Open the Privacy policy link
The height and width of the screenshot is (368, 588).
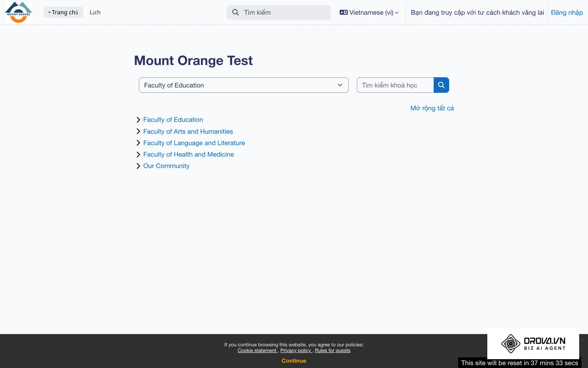[296, 351]
